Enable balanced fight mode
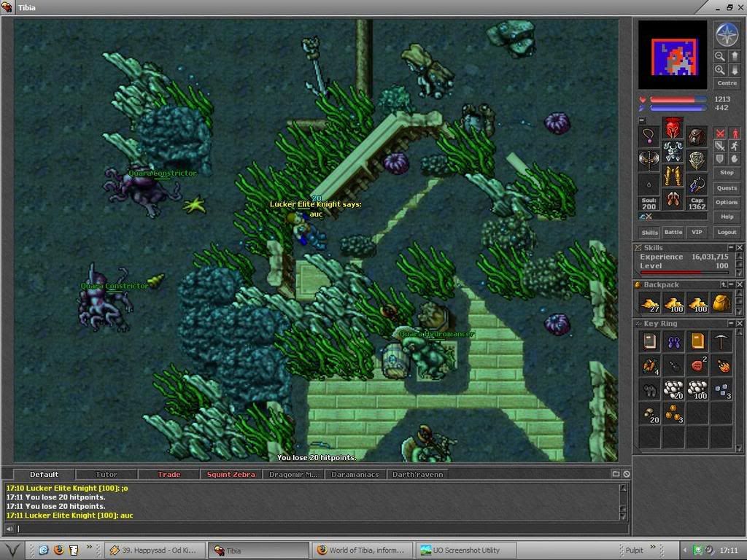 (720, 146)
